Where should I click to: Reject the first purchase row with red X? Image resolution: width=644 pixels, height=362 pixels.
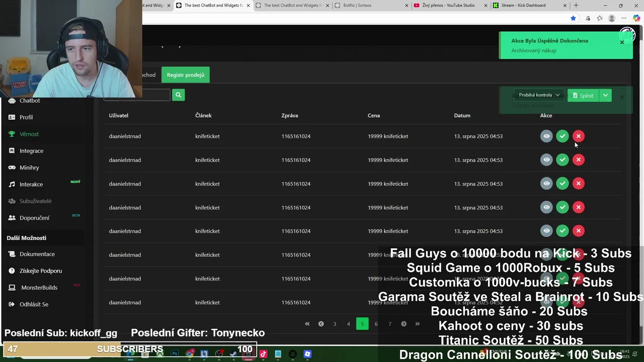tap(579, 136)
